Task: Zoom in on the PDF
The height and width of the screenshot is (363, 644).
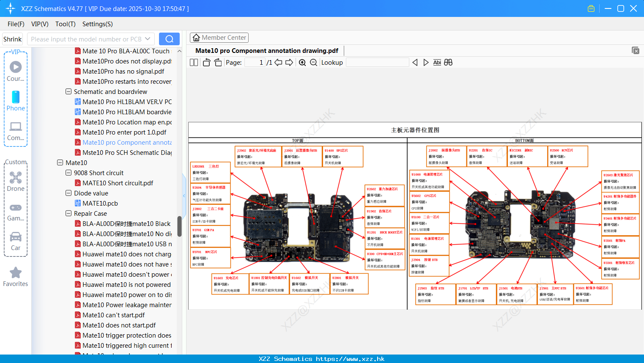Action: [302, 63]
